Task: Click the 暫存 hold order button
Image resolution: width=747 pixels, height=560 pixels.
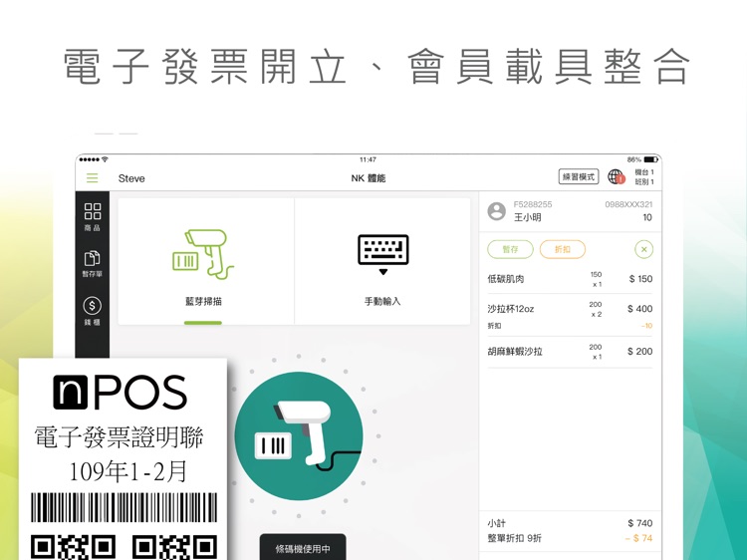Action: coord(510,249)
